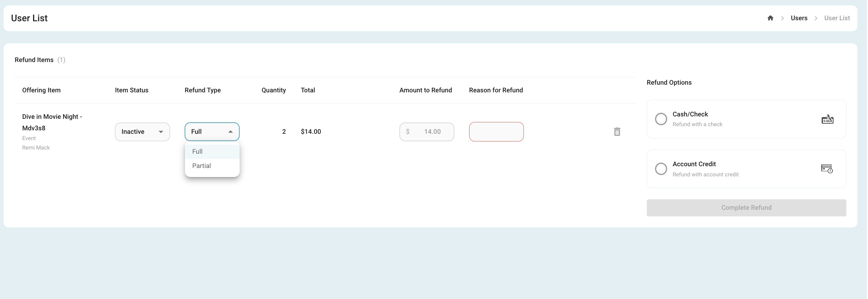Click the Item Status column header
The height and width of the screenshot is (299, 868).
coord(132,90)
